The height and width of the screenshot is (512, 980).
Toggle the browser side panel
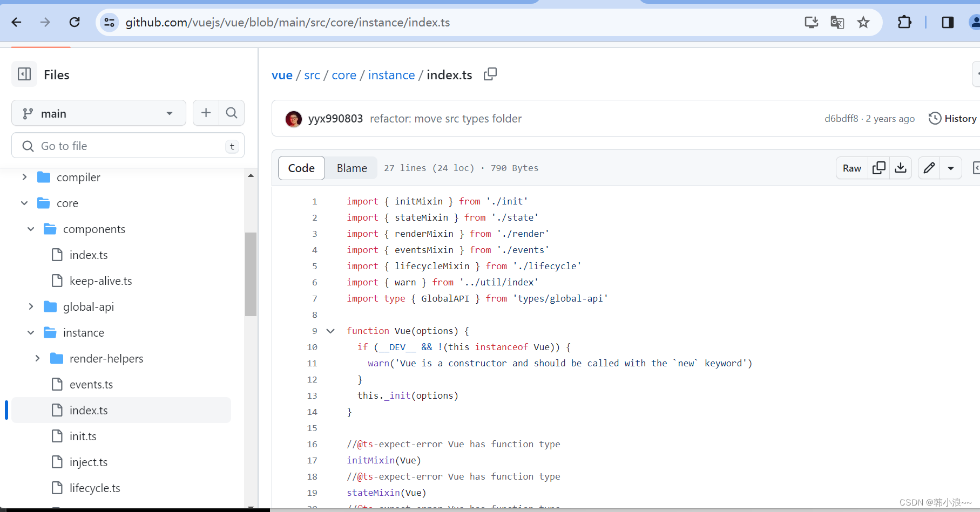point(948,22)
